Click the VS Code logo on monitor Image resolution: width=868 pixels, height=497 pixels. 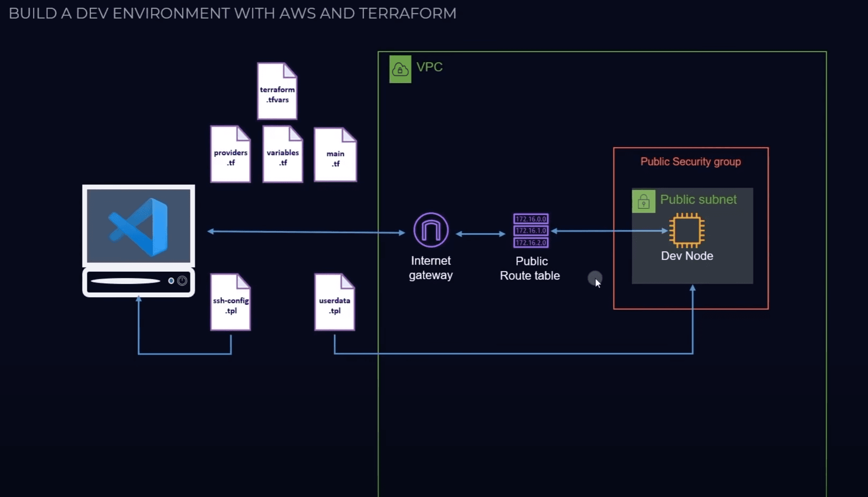coord(138,227)
